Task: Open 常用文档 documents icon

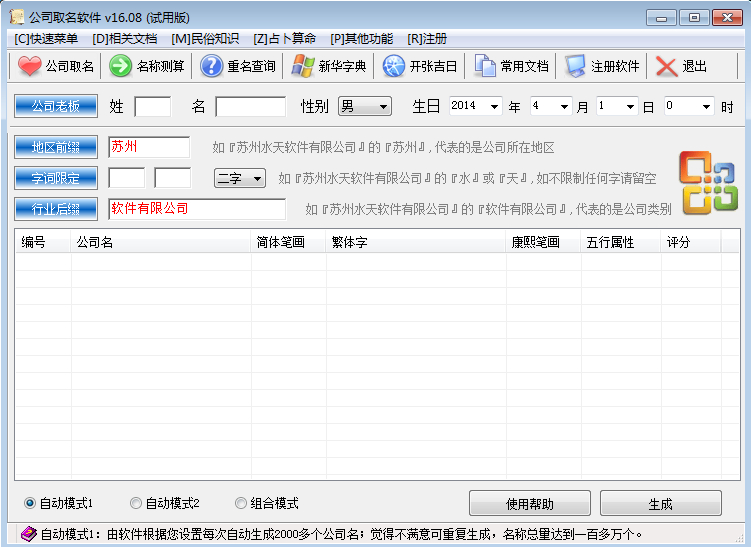Action: [x=485, y=66]
